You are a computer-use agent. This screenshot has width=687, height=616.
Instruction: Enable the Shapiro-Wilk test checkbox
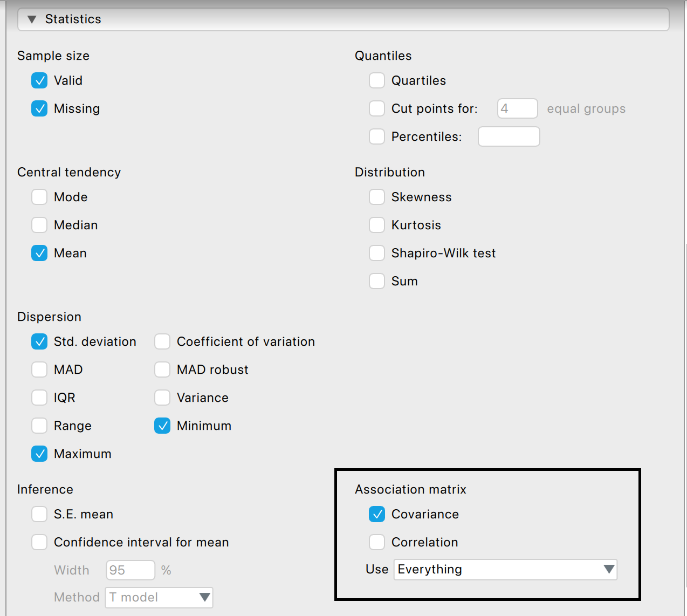[x=377, y=253]
